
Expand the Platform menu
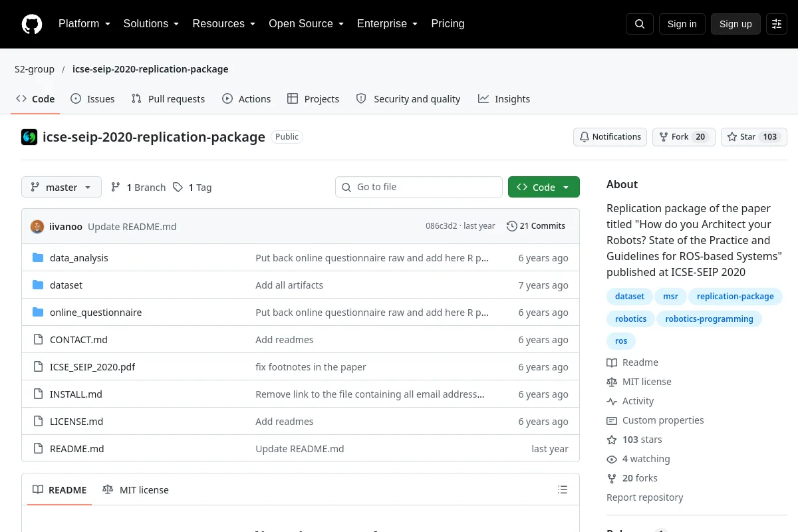[x=84, y=24]
